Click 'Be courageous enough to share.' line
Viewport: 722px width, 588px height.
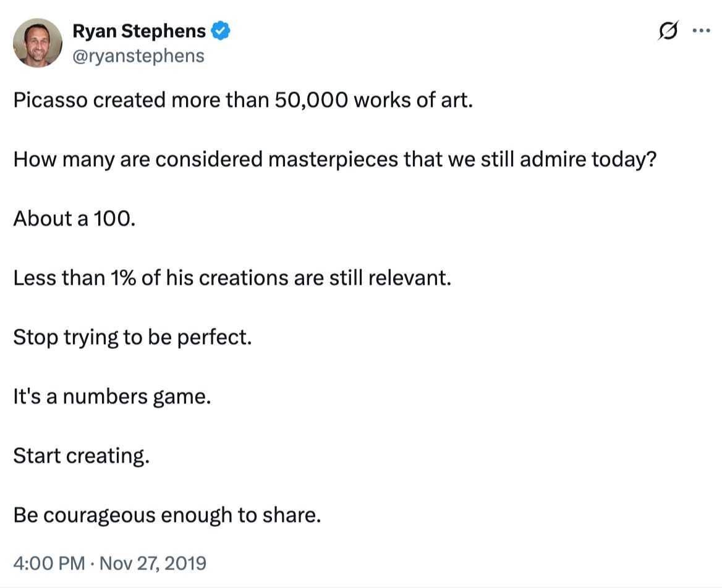click(167, 515)
